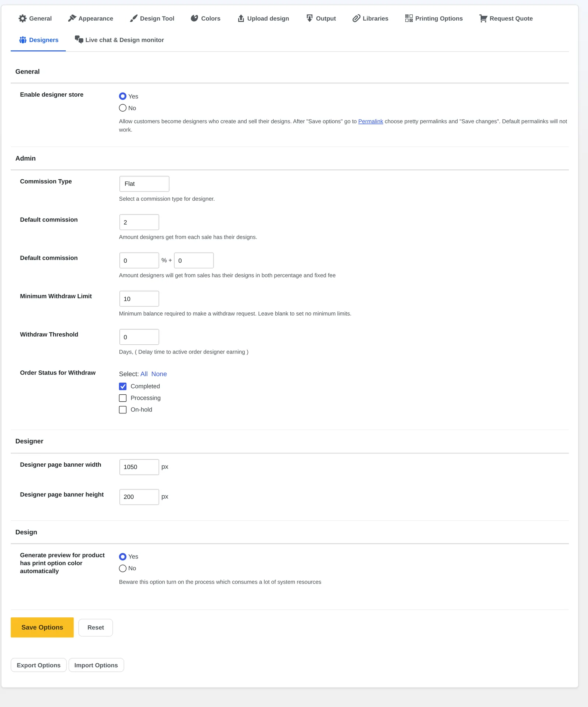
Task: Select No for Enable designer store
Action: pyautogui.click(x=123, y=108)
